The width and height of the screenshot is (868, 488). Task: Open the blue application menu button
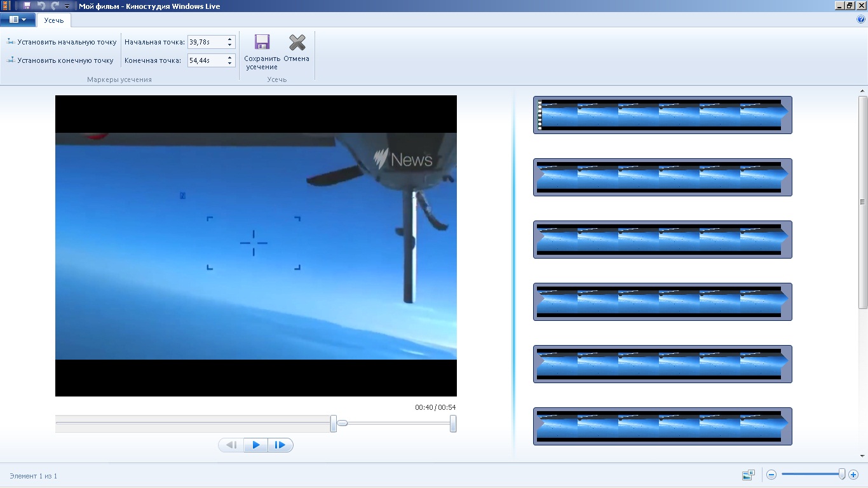tap(18, 20)
